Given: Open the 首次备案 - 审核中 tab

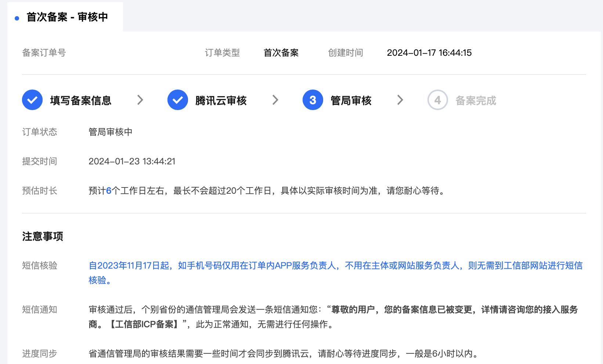Looking at the screenshot, I should pos(67,17).
